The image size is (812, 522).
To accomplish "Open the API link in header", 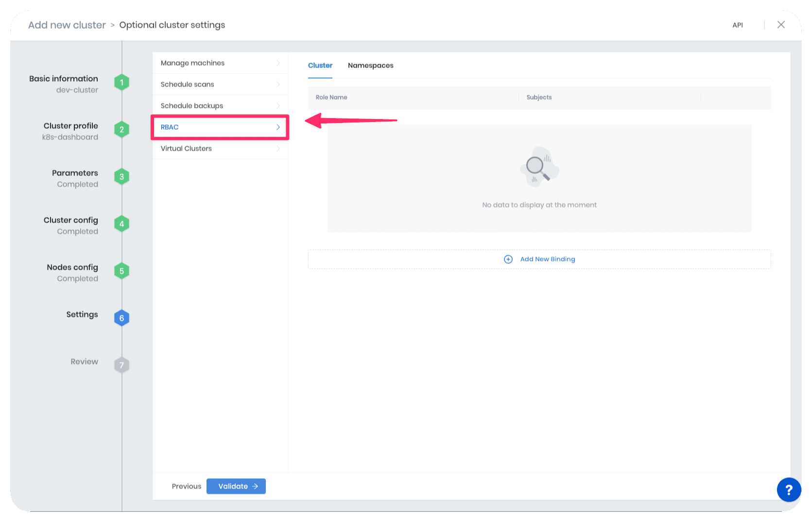I will click(x=738, y=25).
